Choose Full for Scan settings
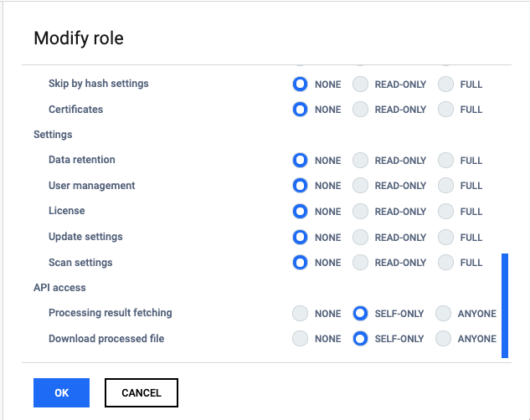The image size is (530, 420). coord(445,263)
